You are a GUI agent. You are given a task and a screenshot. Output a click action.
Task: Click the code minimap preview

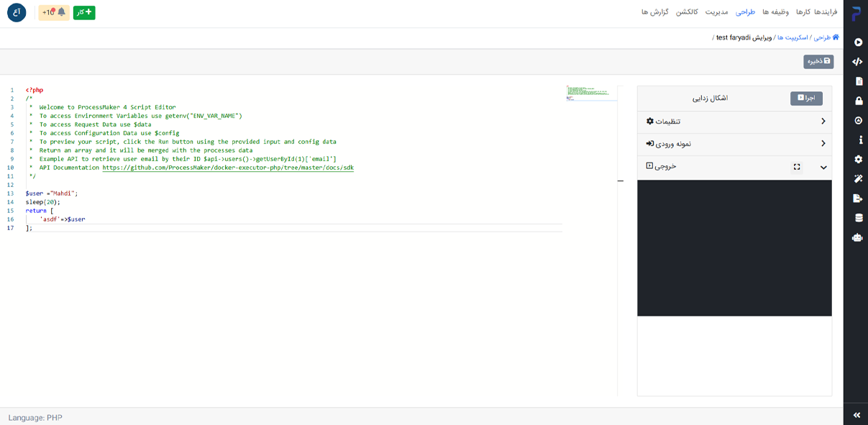pos(591,93)
